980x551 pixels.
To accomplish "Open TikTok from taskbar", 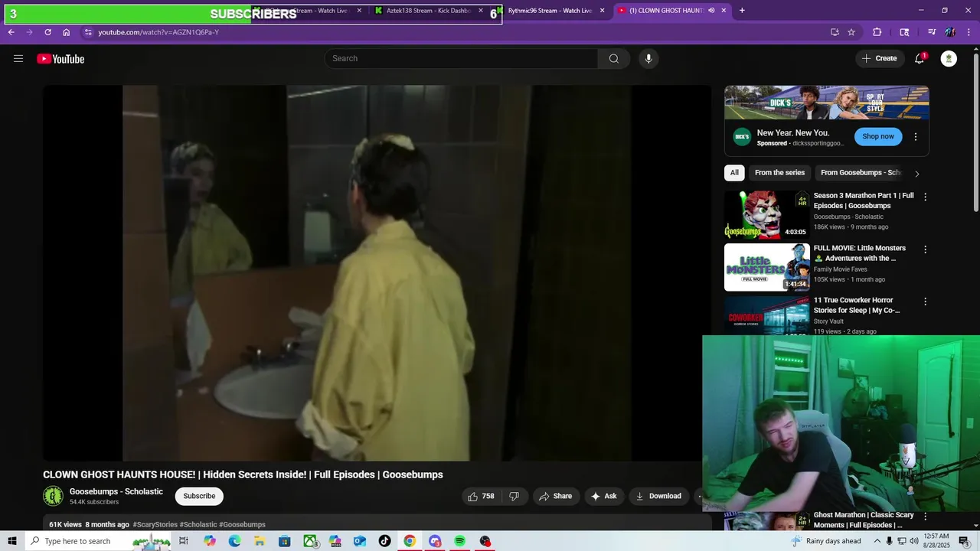I will 384,541.
